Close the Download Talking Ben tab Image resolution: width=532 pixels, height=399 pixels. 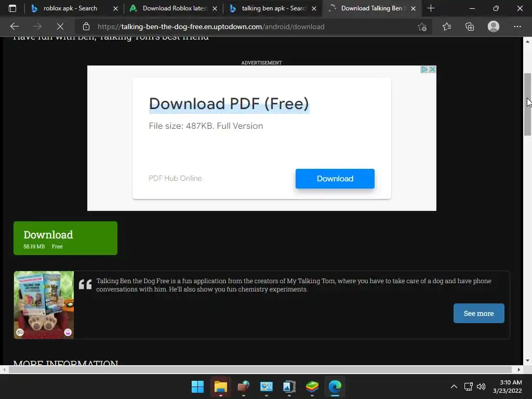pyautogui.click(x=413, y=8)
